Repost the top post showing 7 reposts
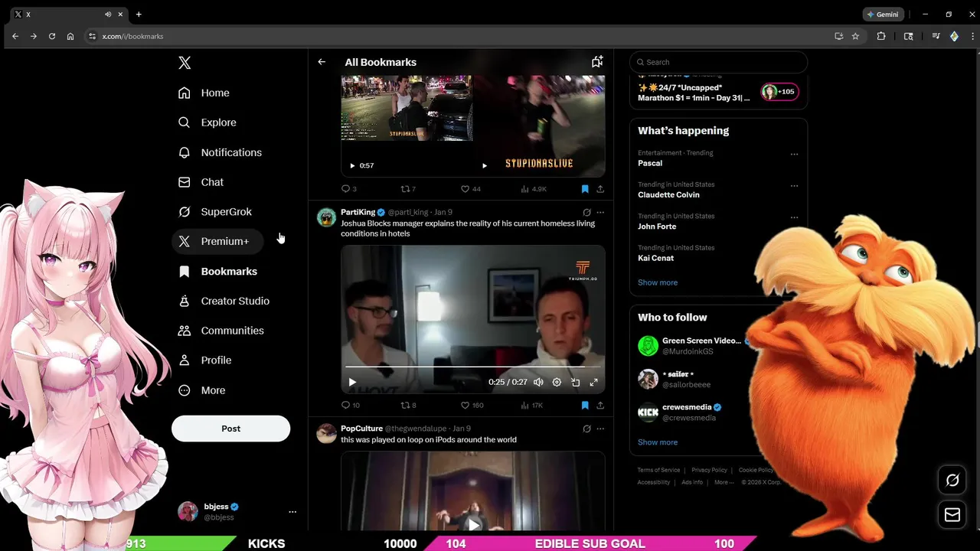Viewport: 980px width, 551px height. (x=408, y=189)
